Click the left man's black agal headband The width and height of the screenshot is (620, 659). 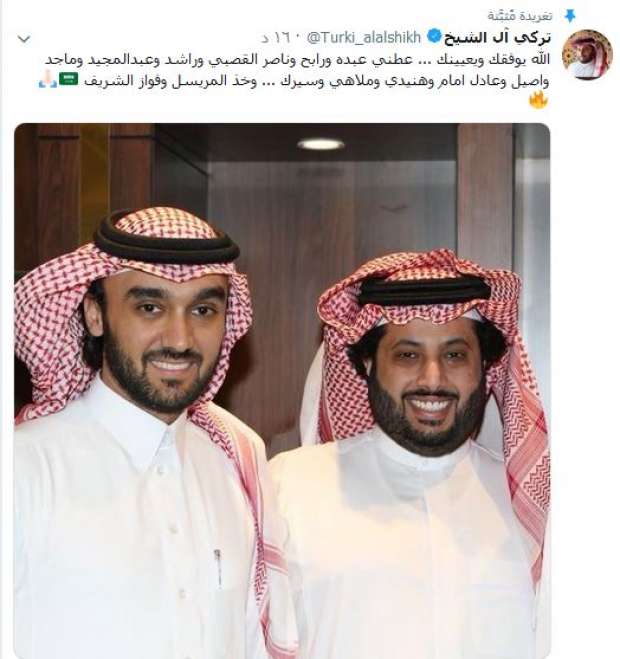click(x=167, y=244)
